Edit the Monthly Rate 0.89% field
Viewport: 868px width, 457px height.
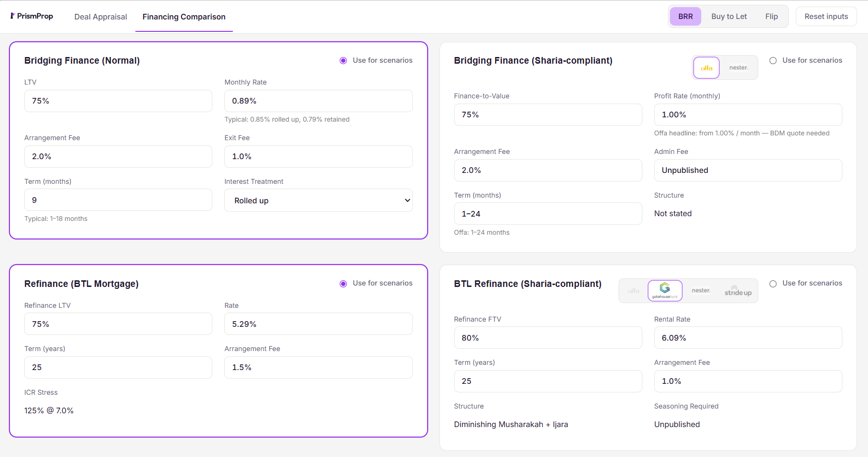[318, 101]
